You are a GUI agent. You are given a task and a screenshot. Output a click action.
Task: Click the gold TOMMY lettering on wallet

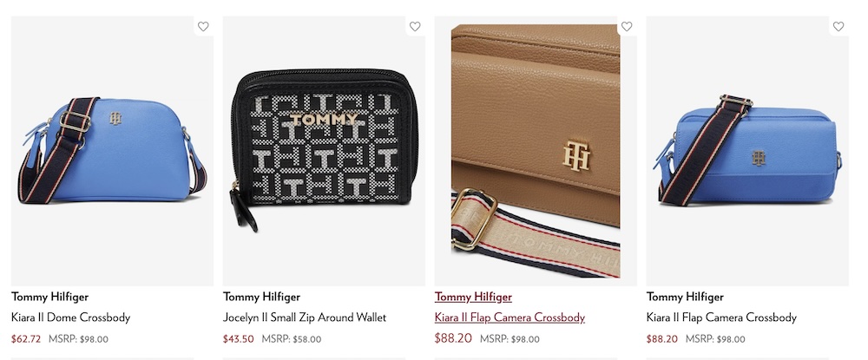(324, 120)
